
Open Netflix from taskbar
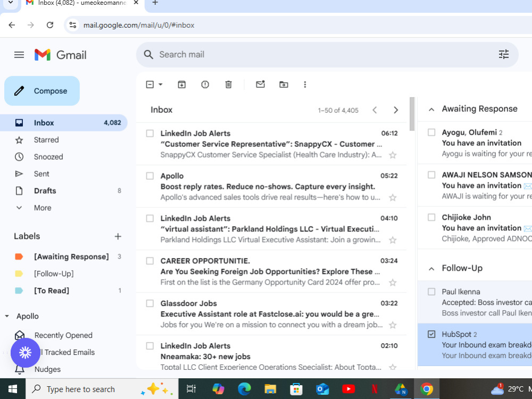coord(374,389)
